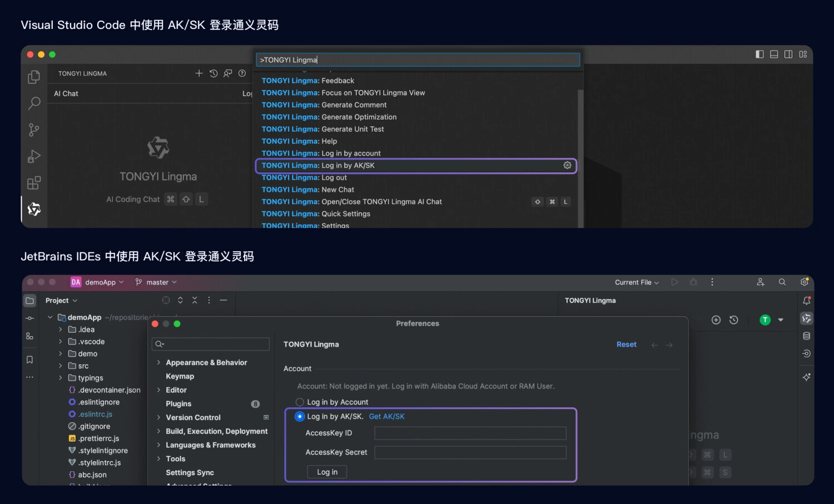Open Notifications bell in JetBrains right stripe

[807, 301]
